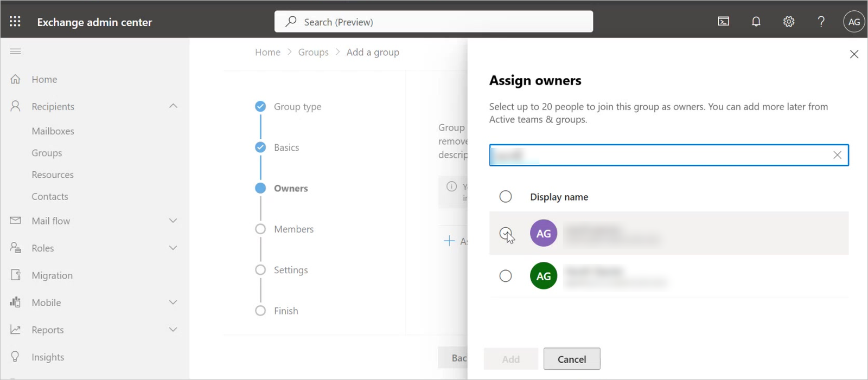
Task: Open Cloud Shell terminal icon
Action: [724, 22]
